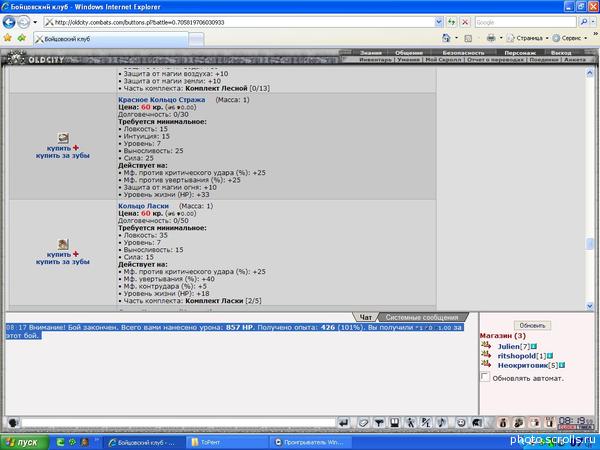Viewport: 600px width, 450px height.
Task: Click the shop page scroll down arrow
Action: [589, 306]
